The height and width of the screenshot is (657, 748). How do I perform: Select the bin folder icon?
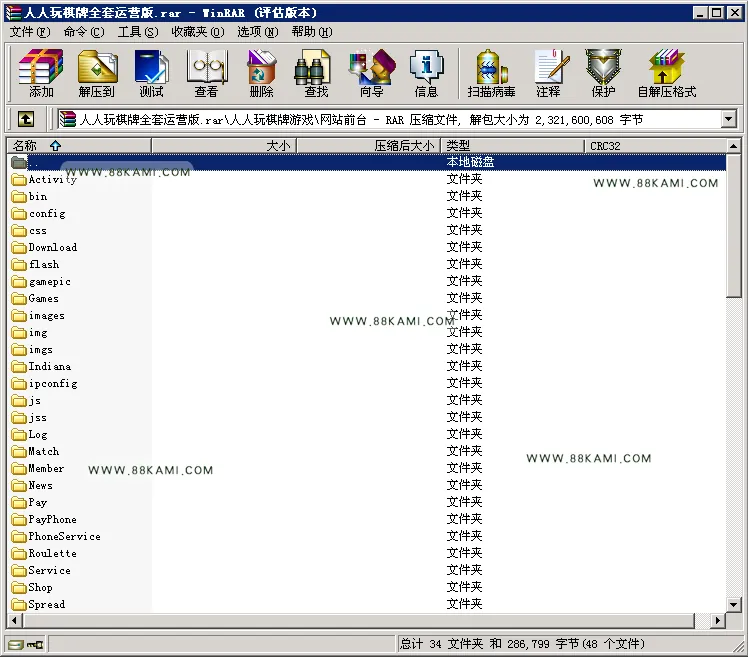pyautogui.click(x=19, y=197)
